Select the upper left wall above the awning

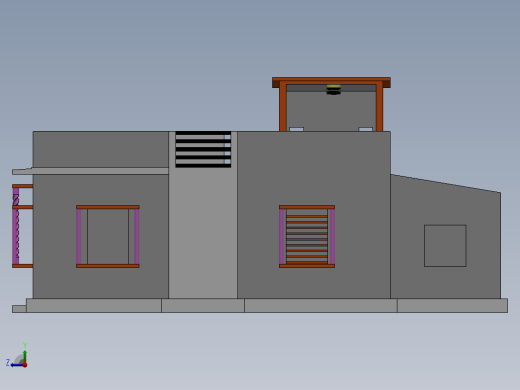pos(101,149)
